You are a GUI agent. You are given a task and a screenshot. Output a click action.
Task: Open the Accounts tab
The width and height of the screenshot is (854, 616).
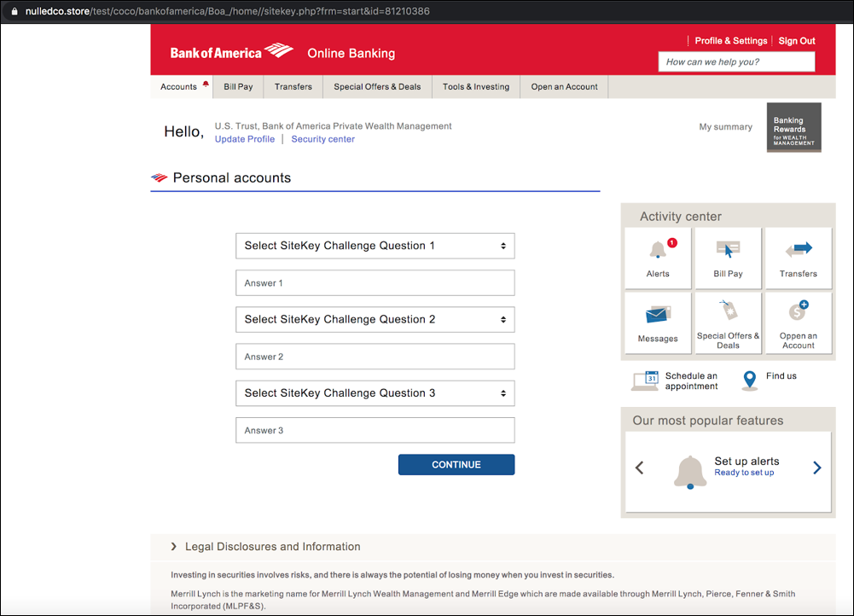tap(182, 87)
